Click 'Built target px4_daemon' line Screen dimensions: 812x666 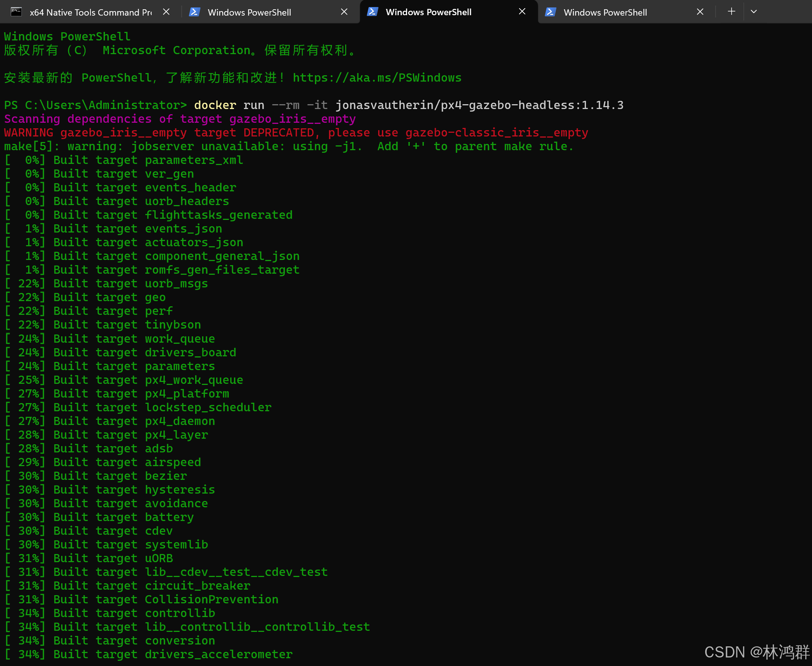pos(110,421)
